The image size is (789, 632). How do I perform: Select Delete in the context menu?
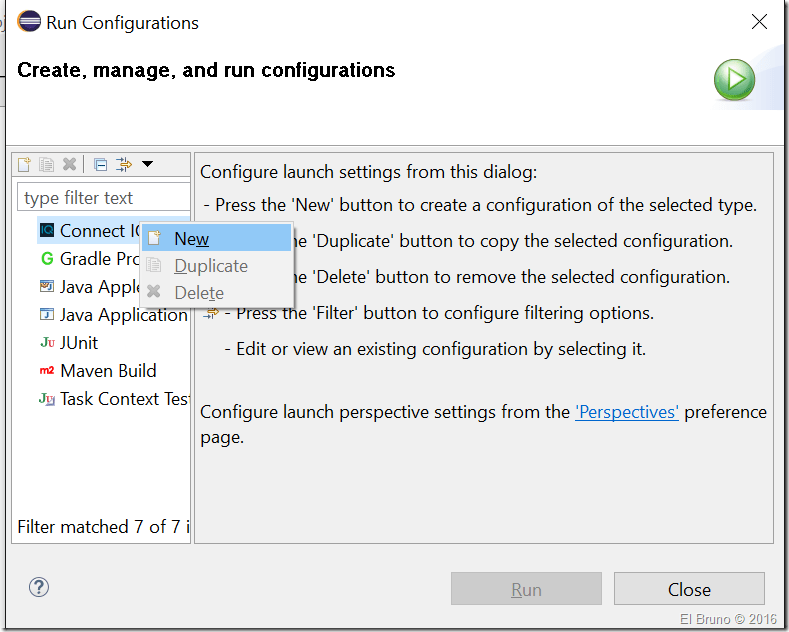point(199,293)
